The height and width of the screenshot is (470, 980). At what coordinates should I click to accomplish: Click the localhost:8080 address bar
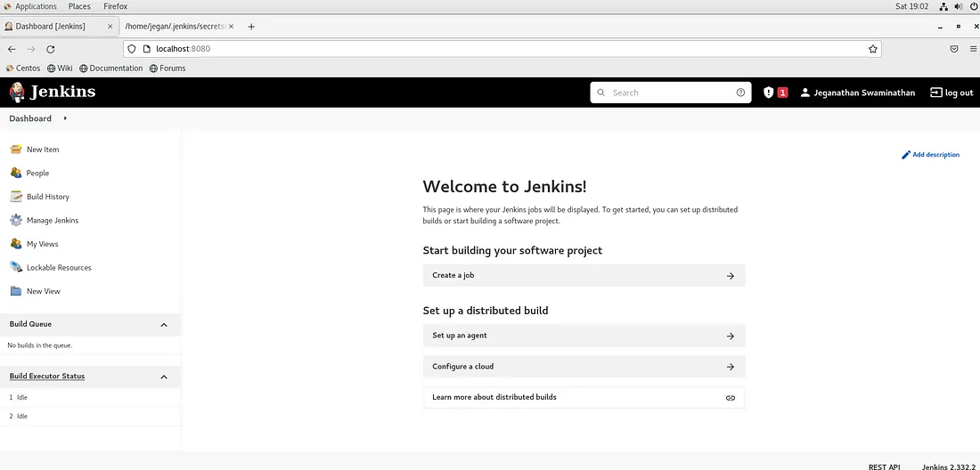(x=502, y=49)
